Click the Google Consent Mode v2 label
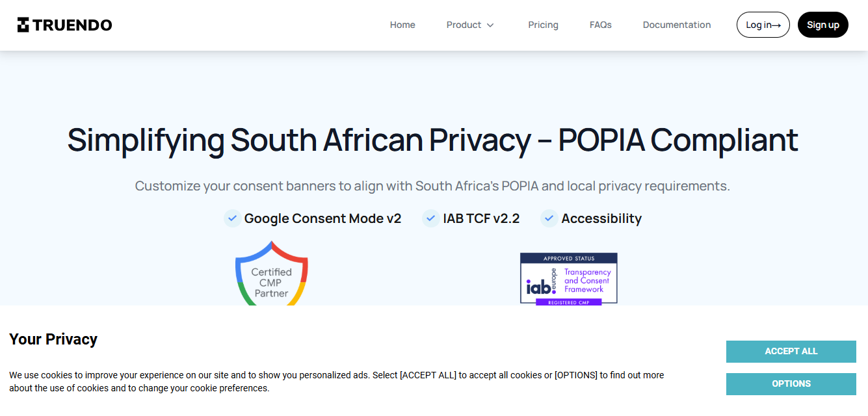The image size is (868, 416). 322,218
